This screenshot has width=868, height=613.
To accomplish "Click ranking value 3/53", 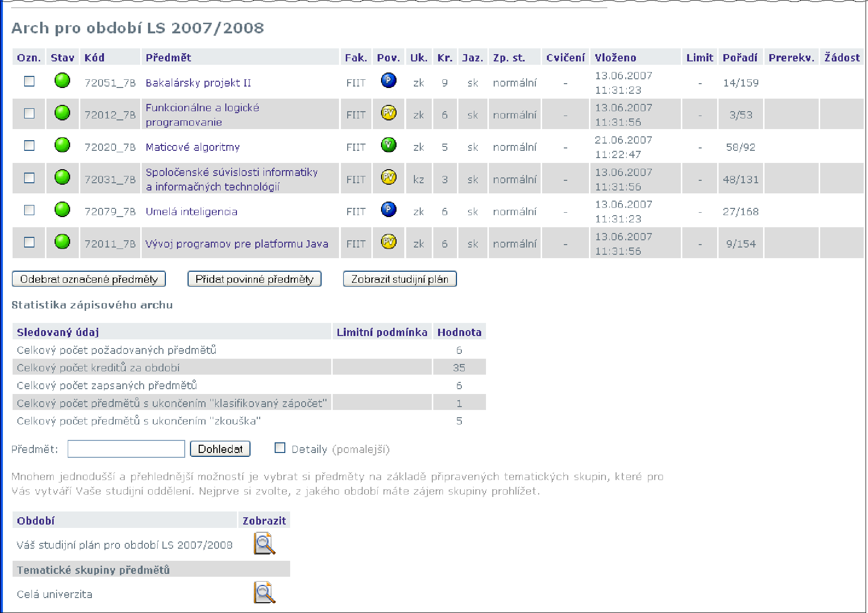I will [x=741, y=115].
